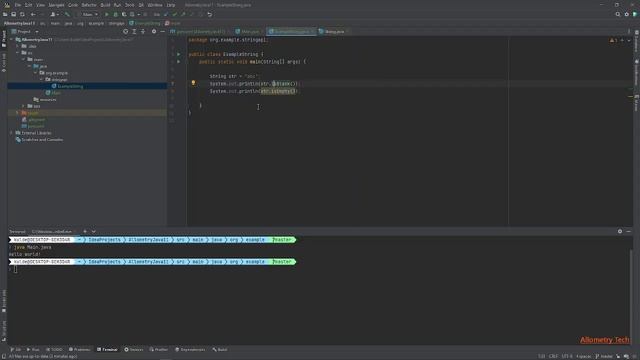Expand the .idea folder node
The image size is (640, 360).
(x=18, y=46)
